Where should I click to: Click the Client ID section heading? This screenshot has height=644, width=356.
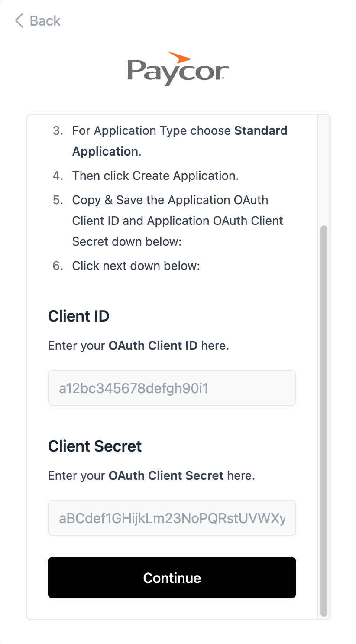78,316
